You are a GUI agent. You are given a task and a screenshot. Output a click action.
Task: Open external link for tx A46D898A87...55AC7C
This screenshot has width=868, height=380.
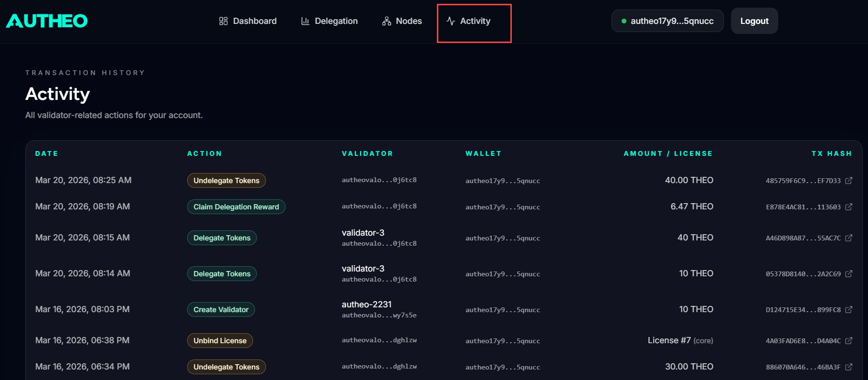click(848, 238)
